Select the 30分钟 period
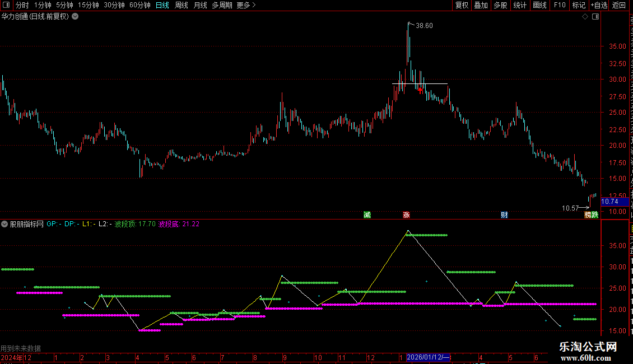 pyautogui.click(x=114, y=5)
